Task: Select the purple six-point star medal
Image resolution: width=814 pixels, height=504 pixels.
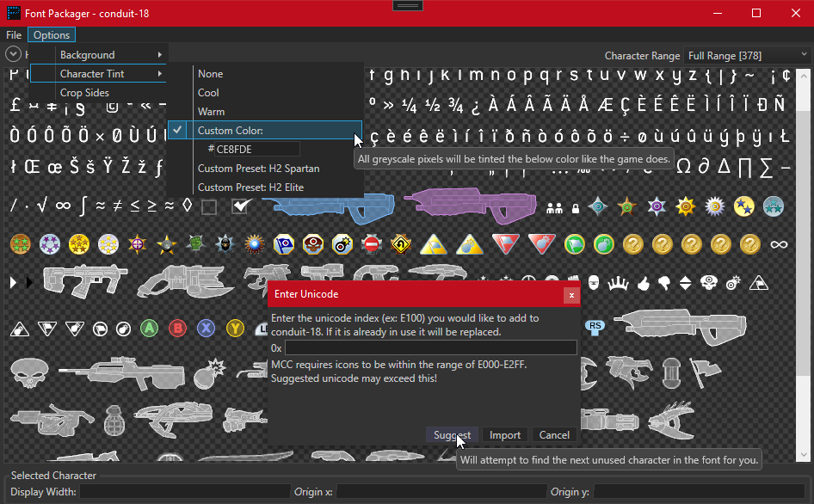Action: (x=657, y=206)
